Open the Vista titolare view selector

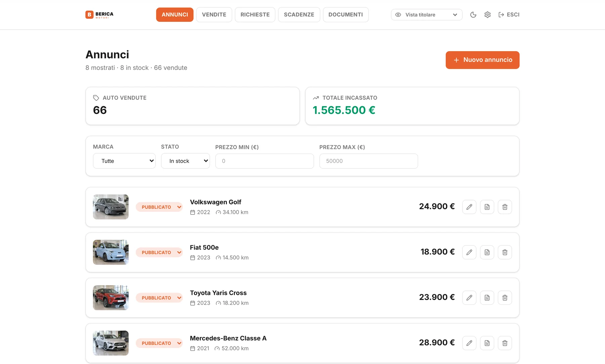[x=427, y=14]
